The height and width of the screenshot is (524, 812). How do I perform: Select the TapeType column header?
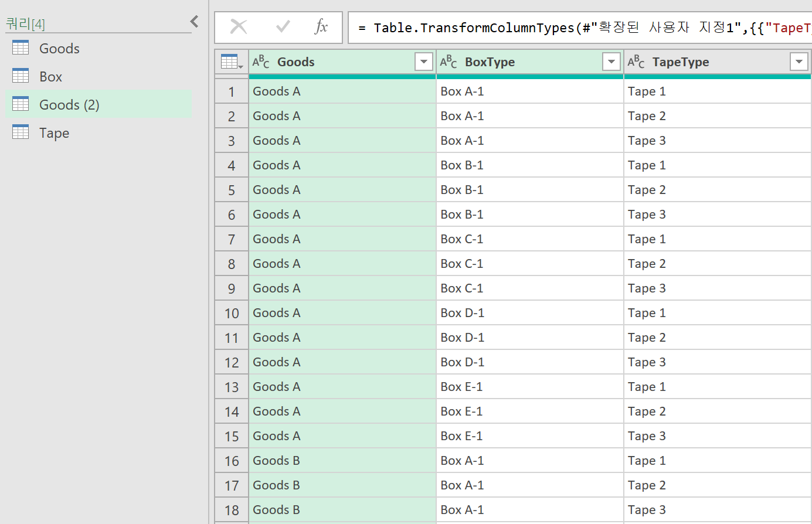pyautogui.click(x=718, y=62)
